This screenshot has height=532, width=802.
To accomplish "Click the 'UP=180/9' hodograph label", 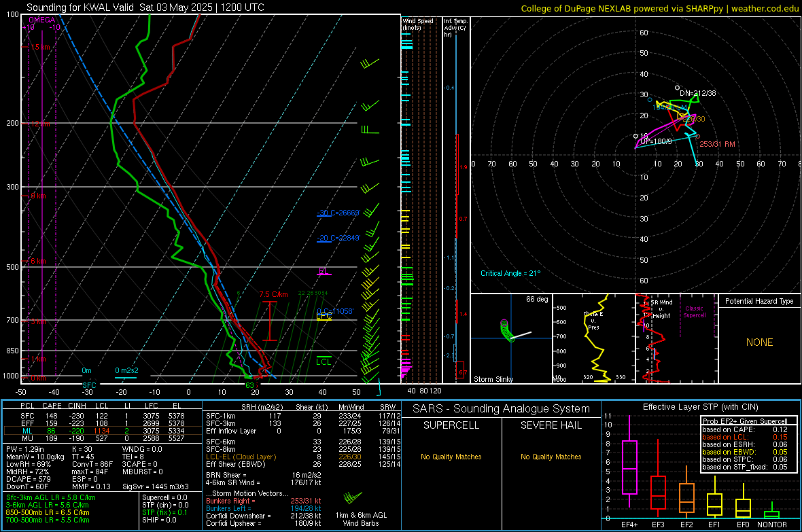I will click(x=657, y=141).
